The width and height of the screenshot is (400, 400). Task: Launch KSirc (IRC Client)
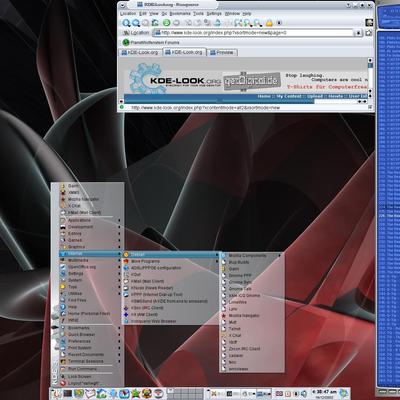click(x=171, y=308)
